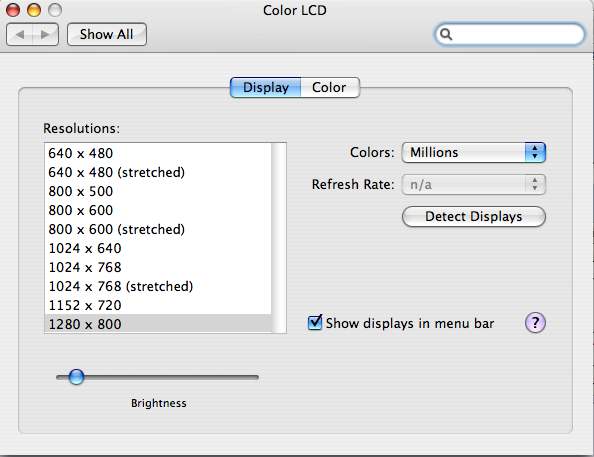The image size is (594, 457).
Task: Click the red close window button
Action: (13, 10)
